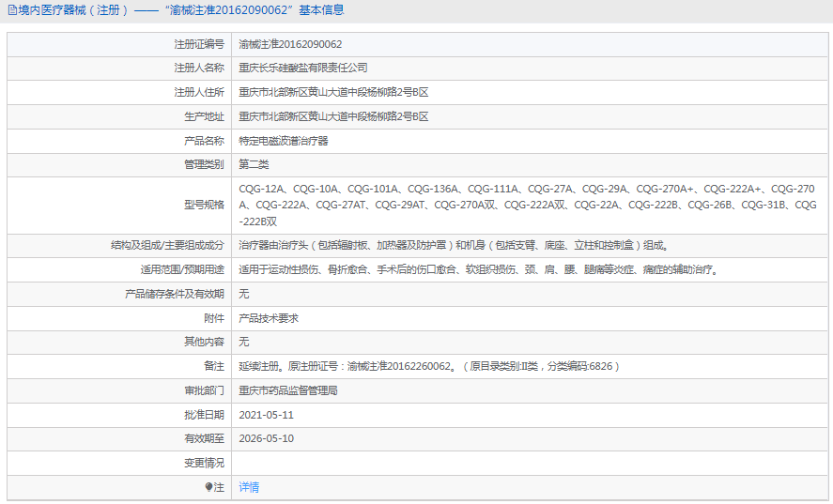Click the 生产地址 label

(205, 116)
